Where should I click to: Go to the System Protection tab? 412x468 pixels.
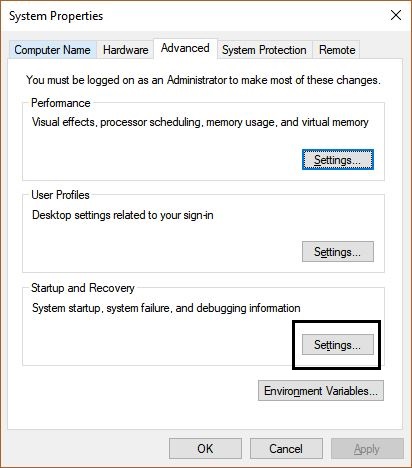click(264, 50)
